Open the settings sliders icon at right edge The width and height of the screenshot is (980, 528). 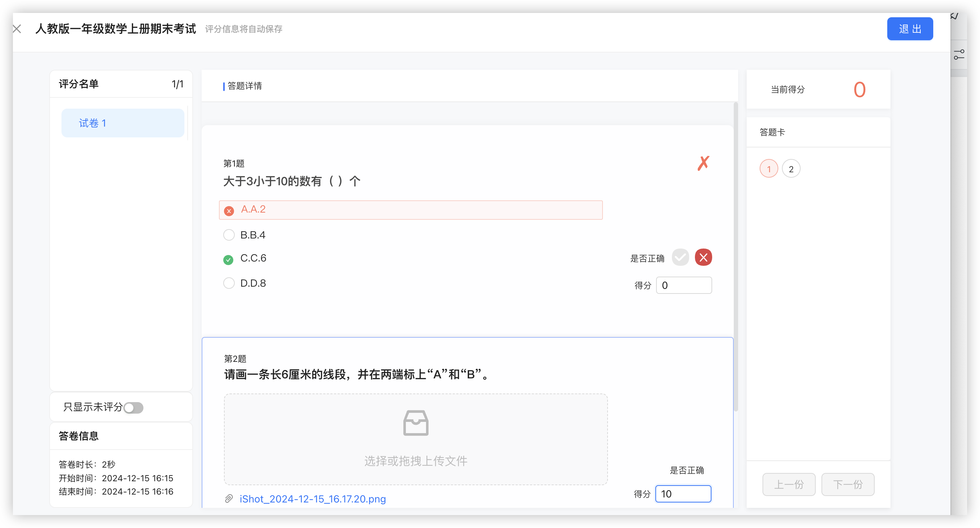coord(959,54)
